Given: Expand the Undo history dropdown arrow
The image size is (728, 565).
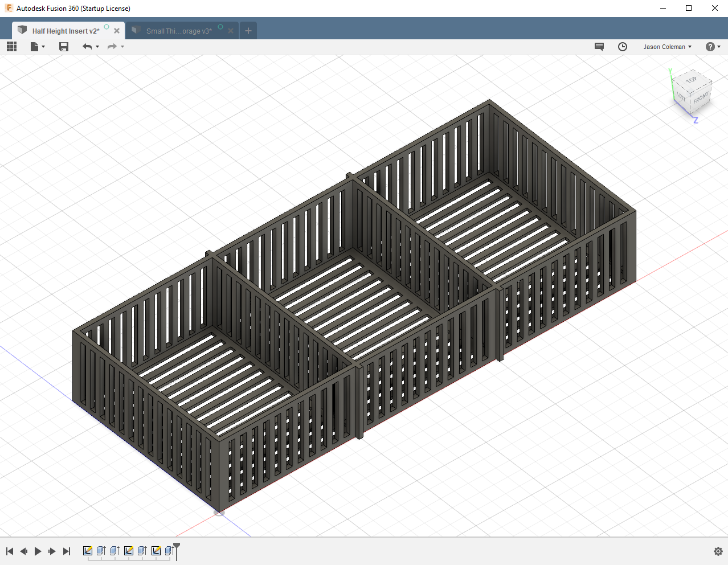Looking at the screenshot, I should [97, 47].
